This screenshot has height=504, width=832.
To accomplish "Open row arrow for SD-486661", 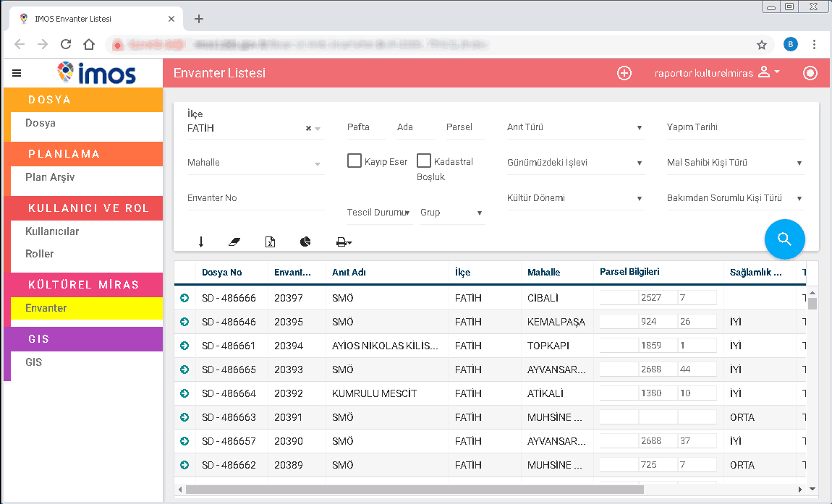I will tap(184, 346).
